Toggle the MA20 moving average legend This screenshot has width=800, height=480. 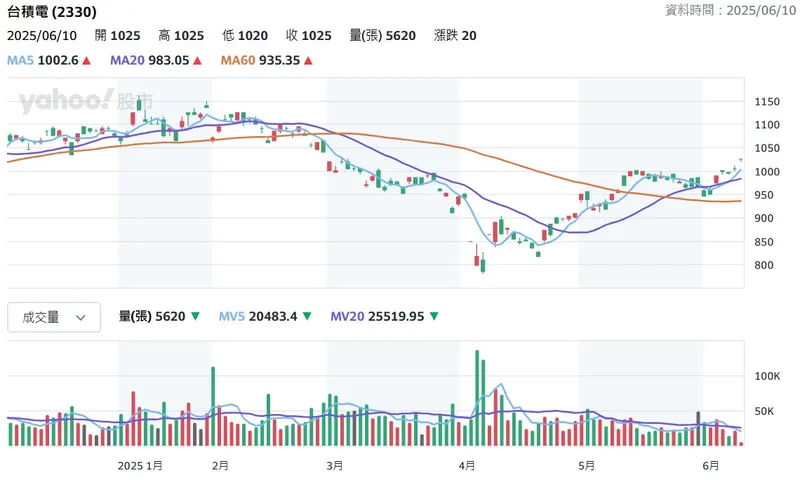click(x=126, y=61)
